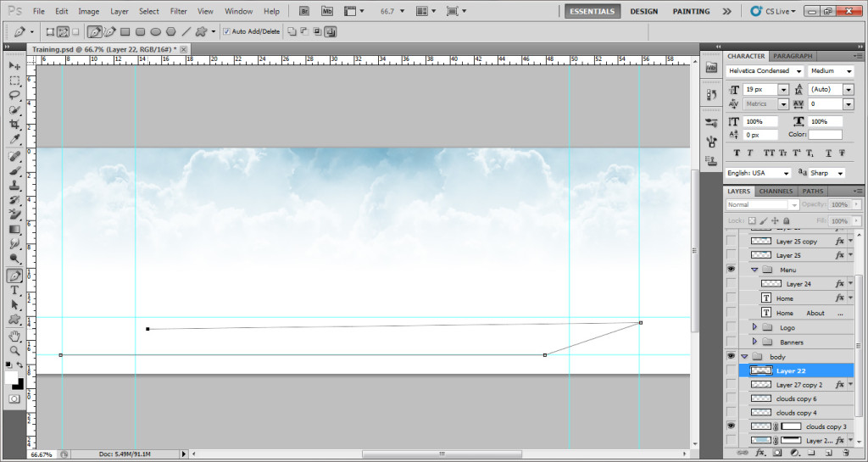The width and height of the screenshot is (868, 462).
Task: Select the Eraser tool
Action: pyautogui.click(x=14, y=214)
